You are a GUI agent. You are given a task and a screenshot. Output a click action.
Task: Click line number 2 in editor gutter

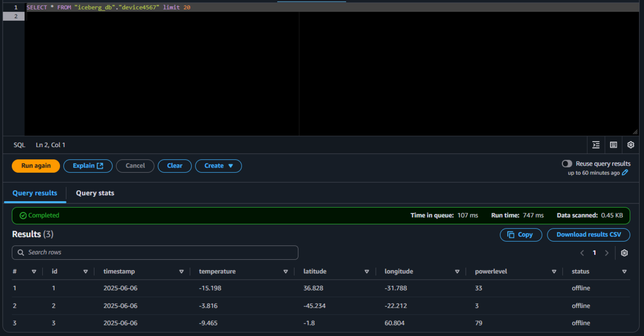click(15, 16)
